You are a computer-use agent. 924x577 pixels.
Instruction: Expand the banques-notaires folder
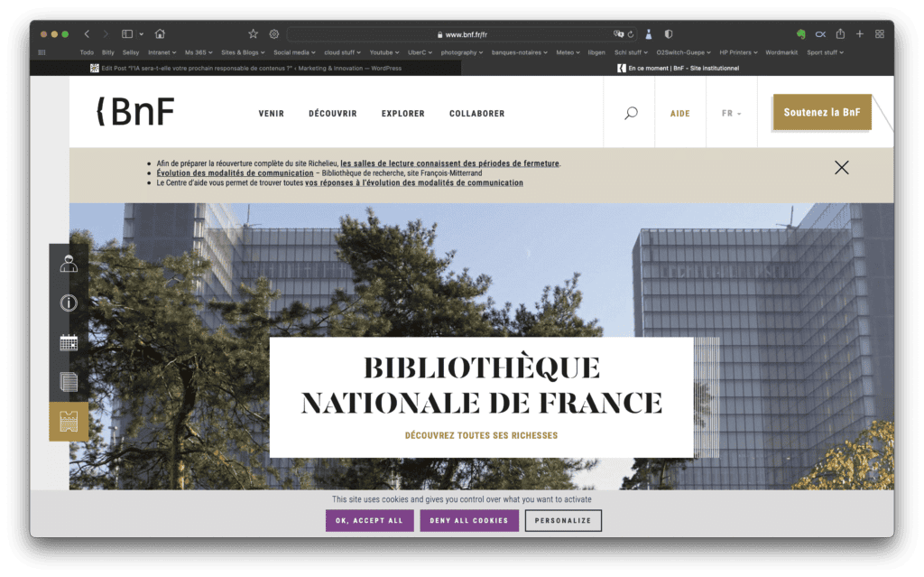(519, 52)
